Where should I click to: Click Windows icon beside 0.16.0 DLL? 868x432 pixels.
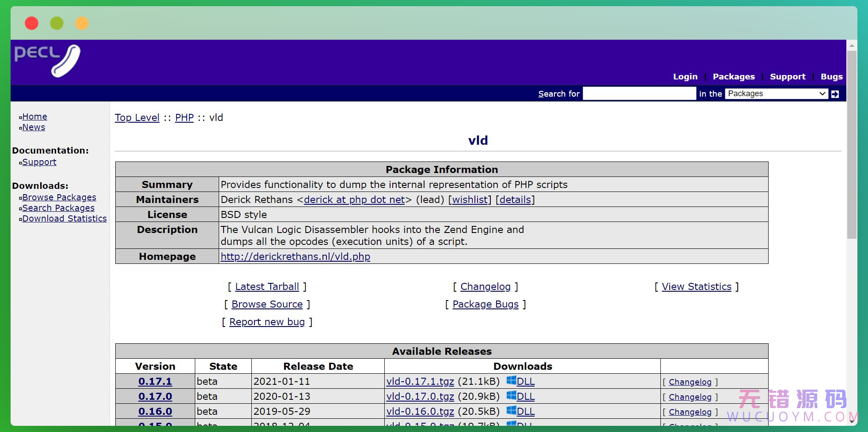pyautogui.click(x=511, y=411)
